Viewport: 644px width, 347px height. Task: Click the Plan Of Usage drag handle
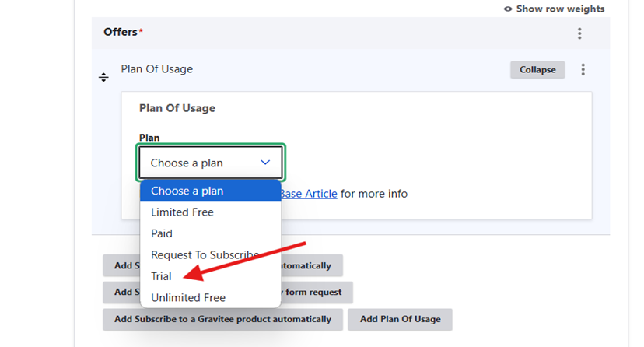pos(103,77)
